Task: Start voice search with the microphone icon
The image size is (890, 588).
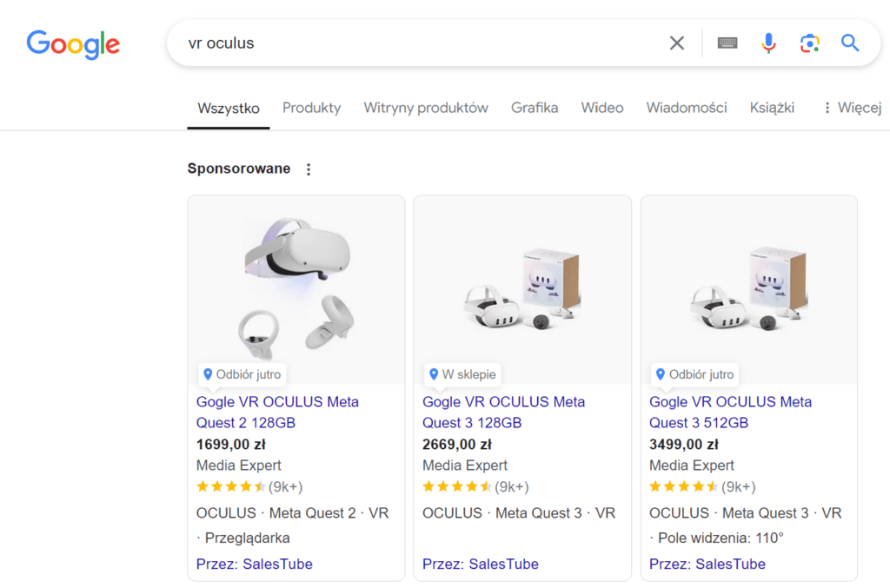Action: (x=768, y=42)
